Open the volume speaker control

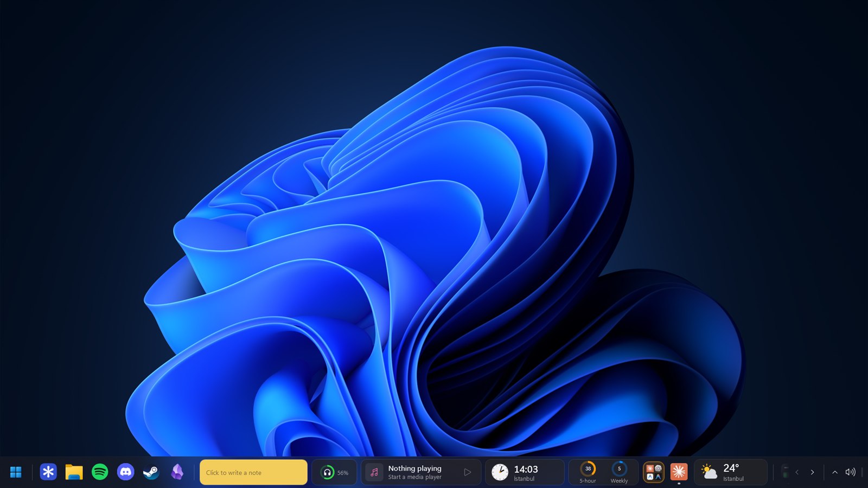(850, 472)
